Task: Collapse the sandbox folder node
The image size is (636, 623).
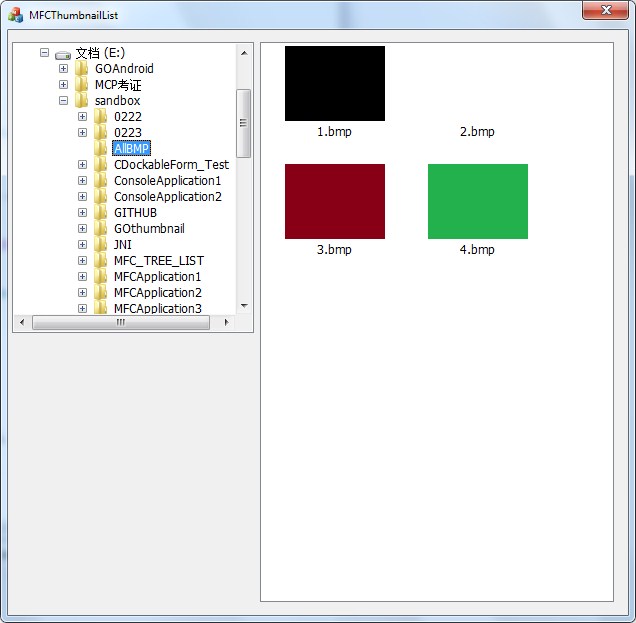Action: 63,100
